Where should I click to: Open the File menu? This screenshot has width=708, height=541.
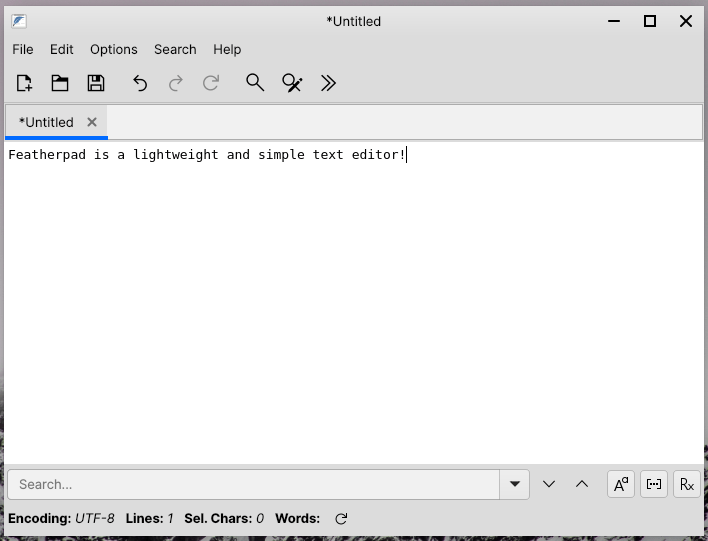23,49
